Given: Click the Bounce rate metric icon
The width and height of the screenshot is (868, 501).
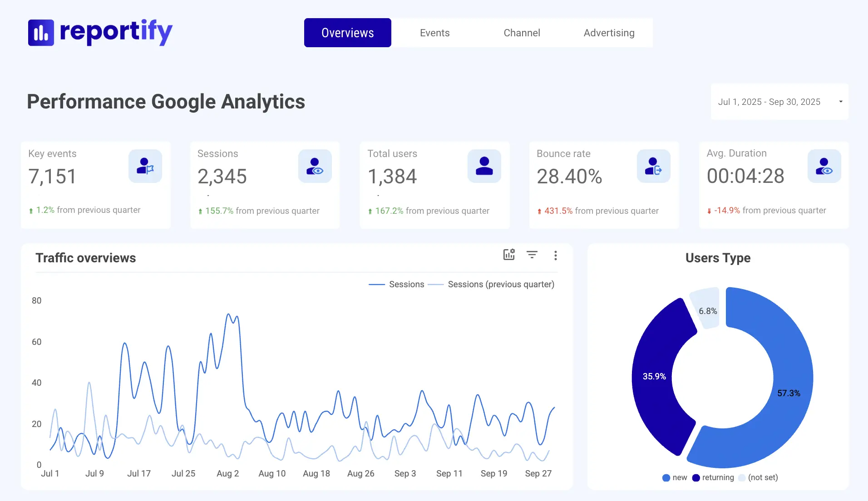Looking at the screenshot, I should [x=654, y=166].
